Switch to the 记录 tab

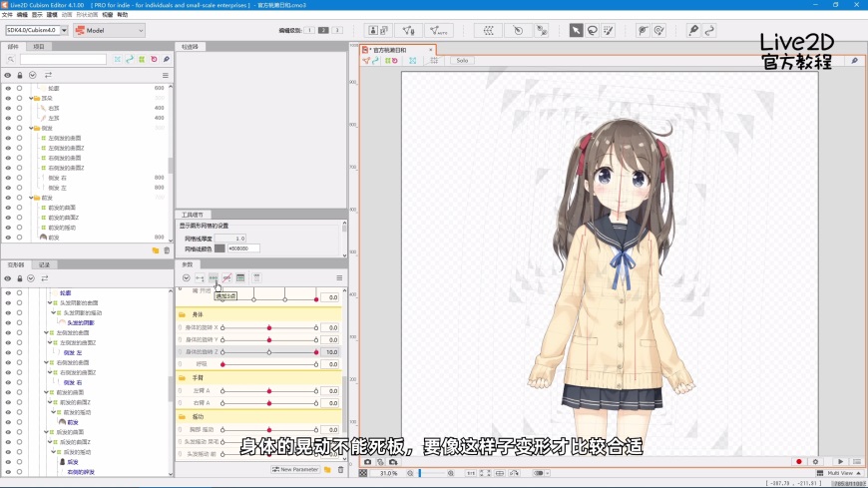[x=44, y=264]
